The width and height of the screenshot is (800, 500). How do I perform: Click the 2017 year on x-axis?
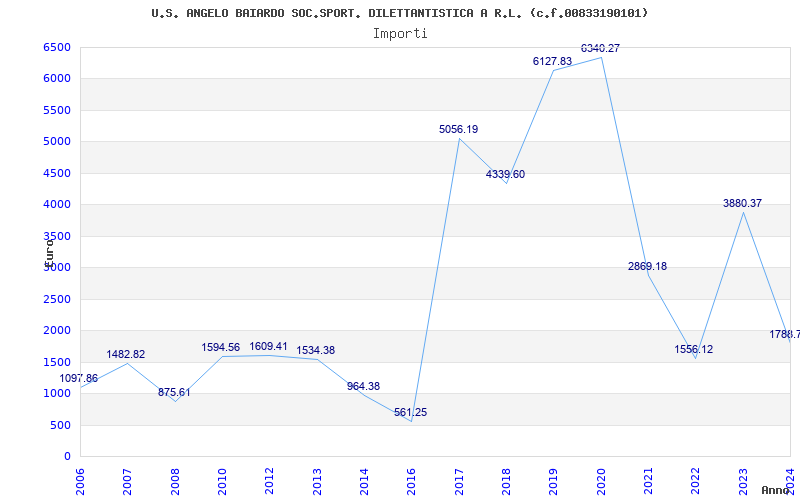click(459, 478)
